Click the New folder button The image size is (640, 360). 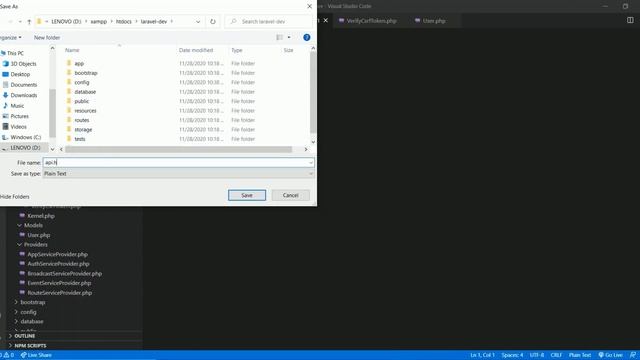(x=47, y=38)
